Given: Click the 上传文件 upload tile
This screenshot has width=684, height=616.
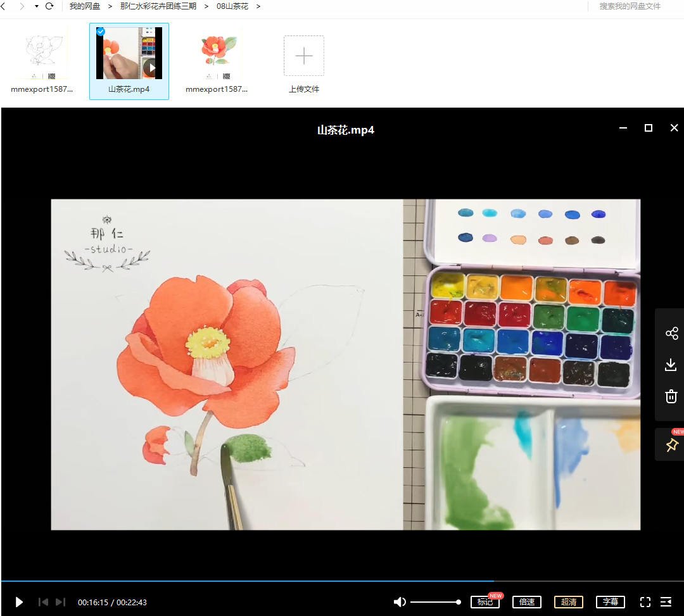Looking at the screenshot, I should (x=304, y=63).
